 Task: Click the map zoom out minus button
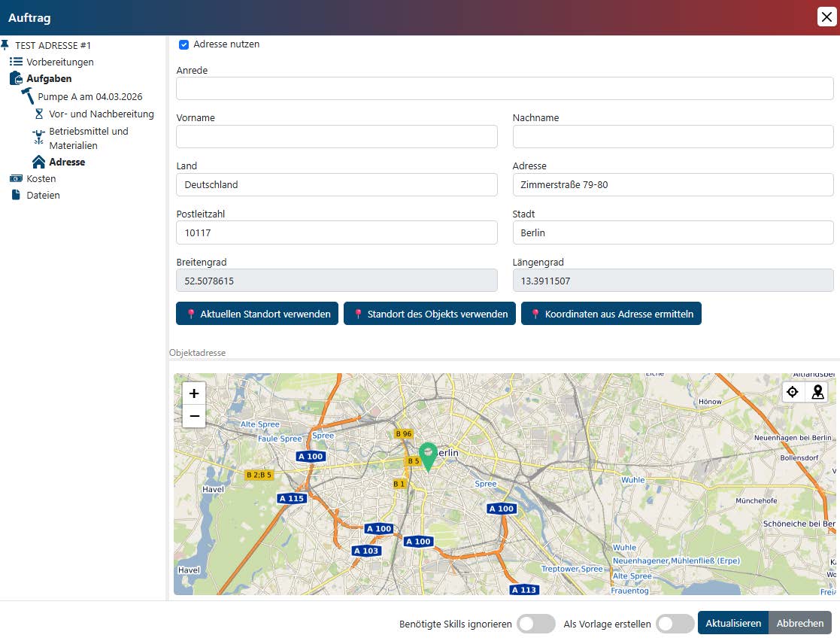coord(194,416)
